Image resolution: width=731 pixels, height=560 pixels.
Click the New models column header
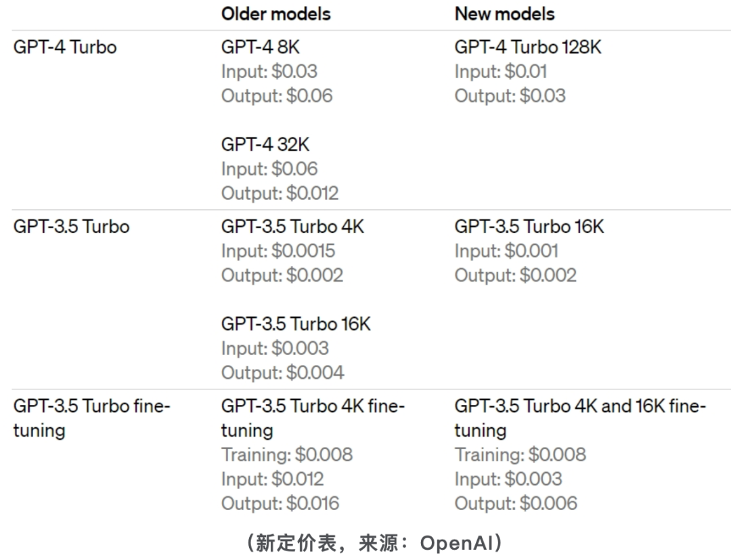point(504,14)
